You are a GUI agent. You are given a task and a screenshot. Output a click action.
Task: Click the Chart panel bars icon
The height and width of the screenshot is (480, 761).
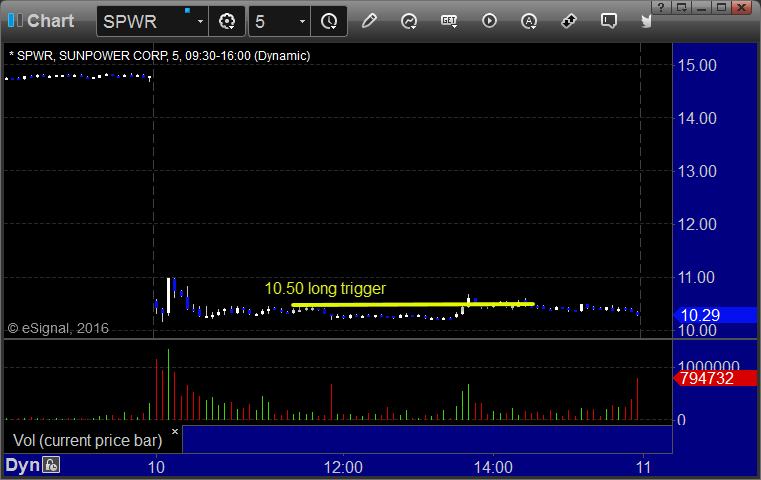15,20
